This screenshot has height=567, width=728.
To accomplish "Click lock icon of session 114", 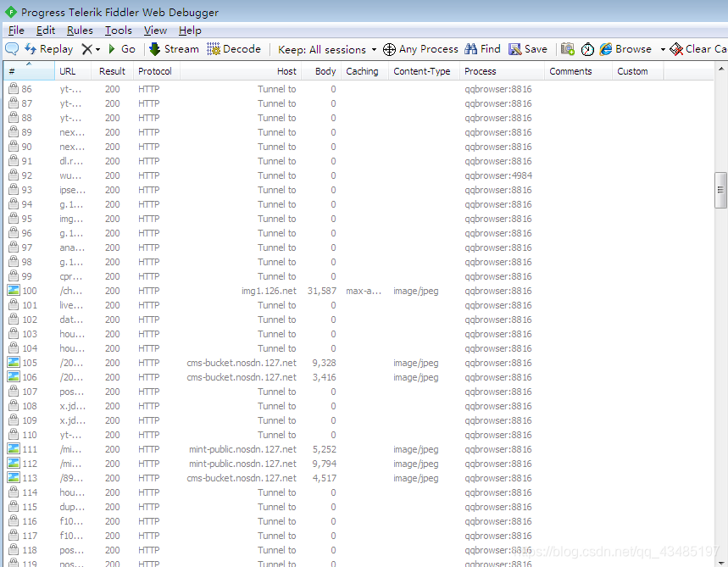I will (14, 492).
